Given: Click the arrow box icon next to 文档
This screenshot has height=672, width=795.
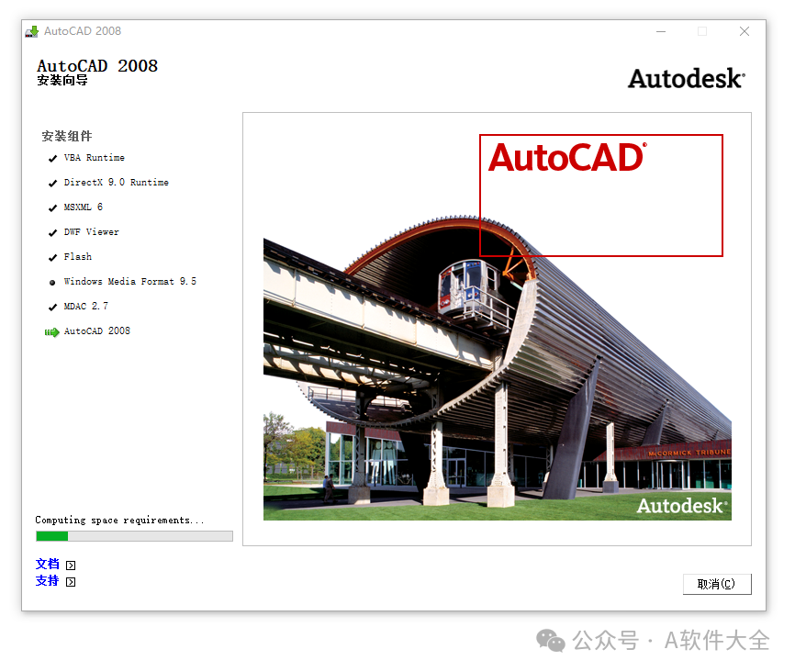Looking at the screenshot, I should 71,565.
